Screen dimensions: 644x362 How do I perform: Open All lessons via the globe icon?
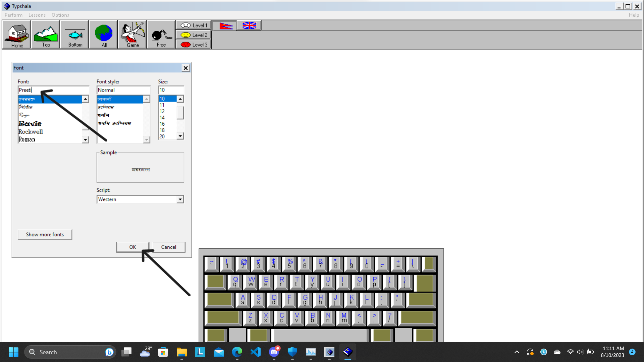[103, 34]
